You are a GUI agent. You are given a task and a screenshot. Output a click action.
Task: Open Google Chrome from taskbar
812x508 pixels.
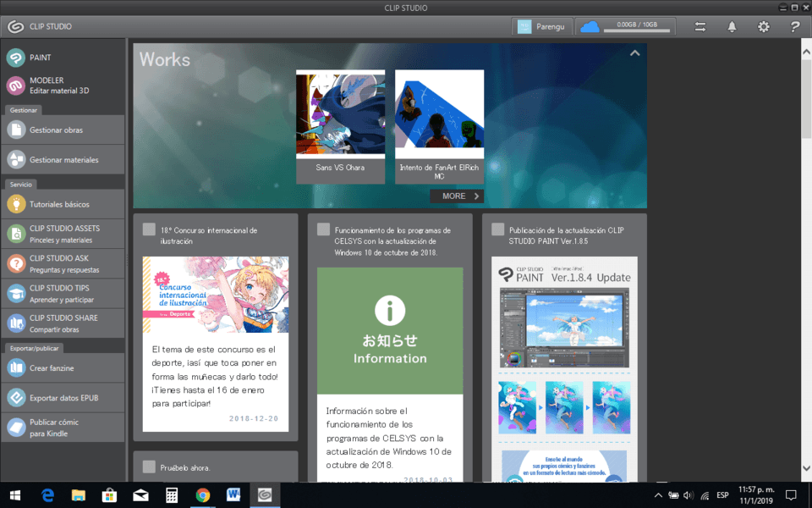(202, 495)
